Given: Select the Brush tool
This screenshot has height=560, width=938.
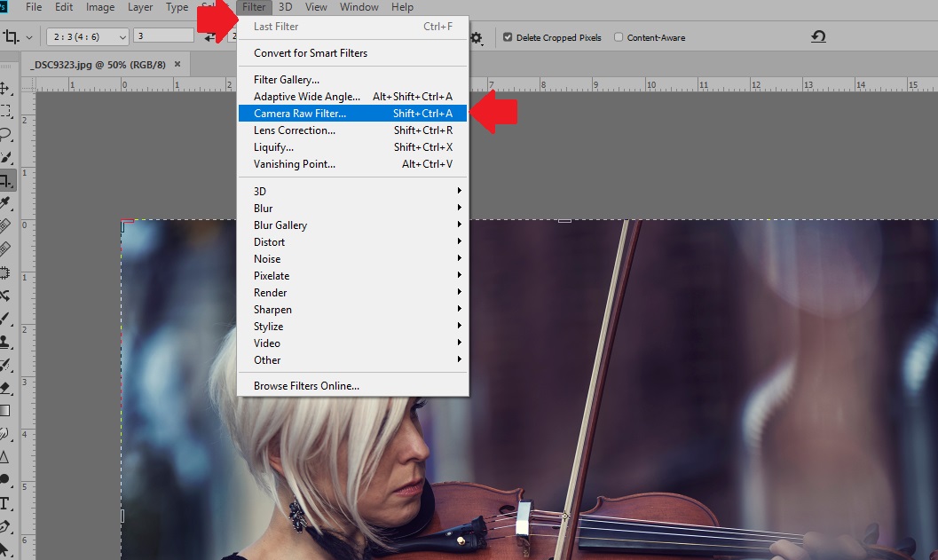Looking at the screenshot, I should pos(5,319).
